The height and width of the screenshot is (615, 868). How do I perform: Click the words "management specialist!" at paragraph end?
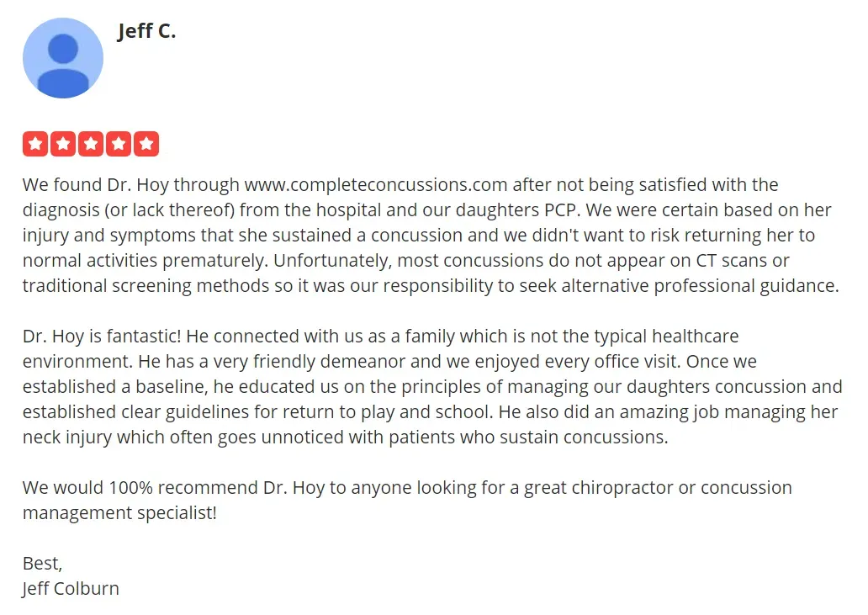(x=119, y=513)
